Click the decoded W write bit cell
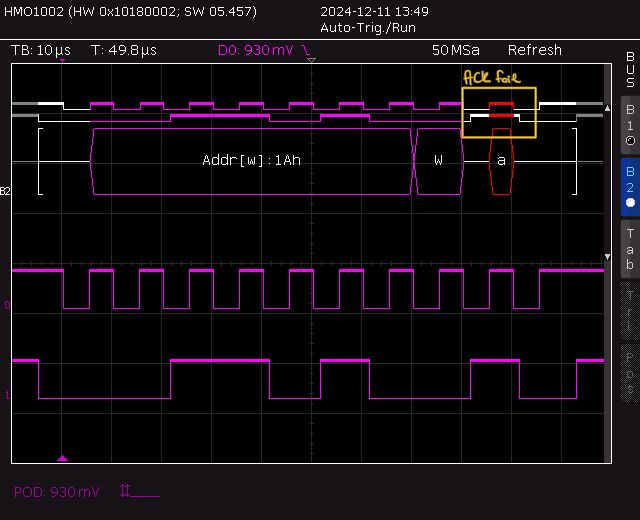640x520 pixels. click(438, 161)
